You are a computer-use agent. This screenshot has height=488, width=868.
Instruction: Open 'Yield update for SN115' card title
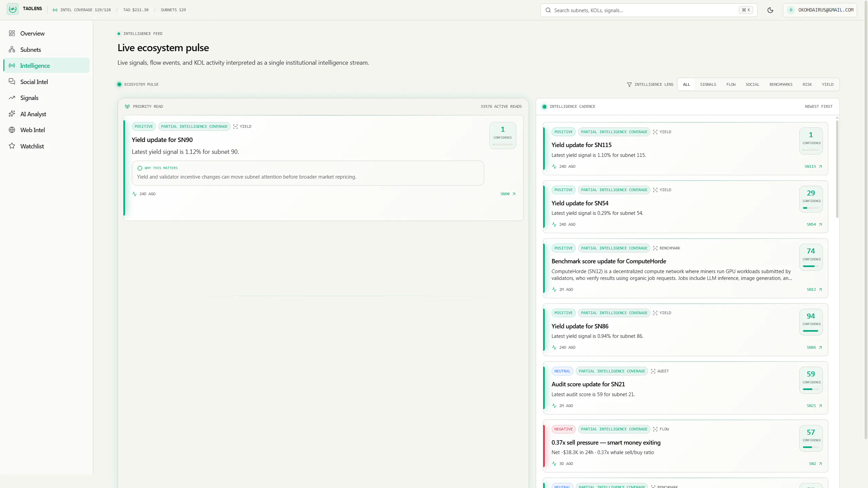tap(581, 145)
